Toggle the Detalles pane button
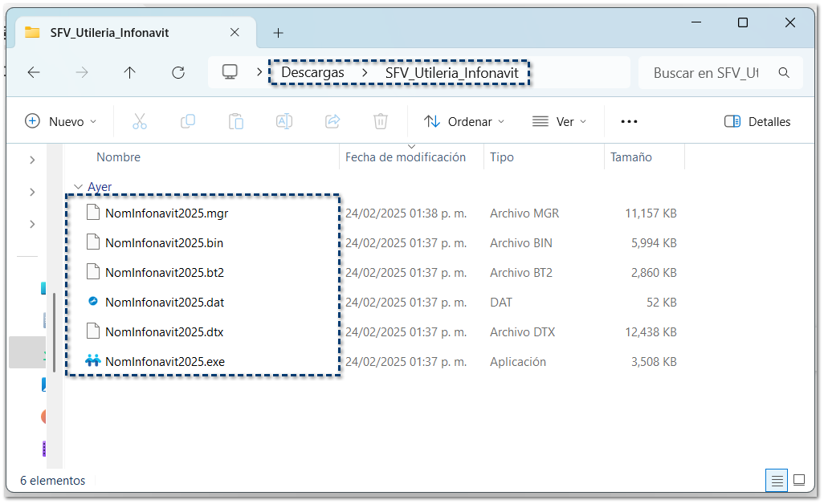The width and height of the screenshot is (824, 504). 757,122
